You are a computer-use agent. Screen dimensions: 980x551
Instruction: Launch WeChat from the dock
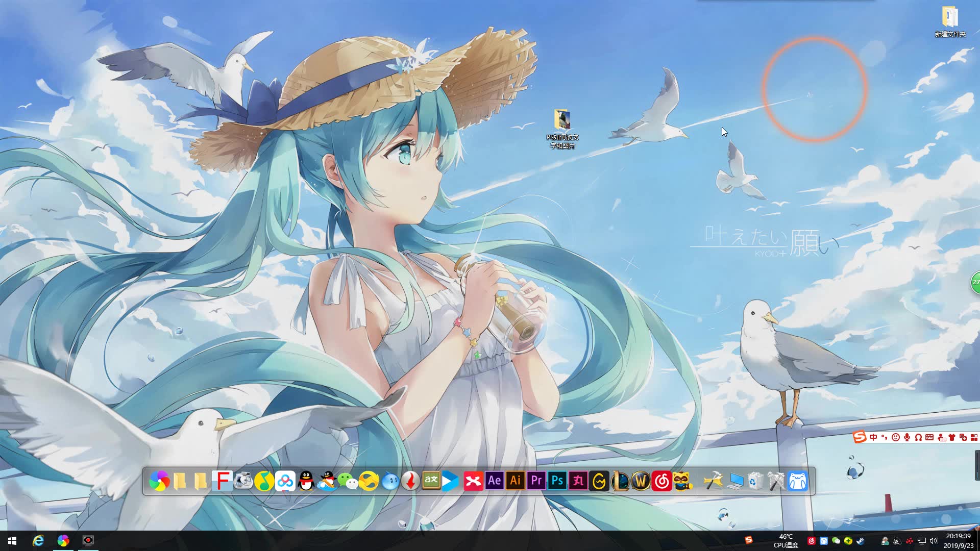[x=348, y=481]
